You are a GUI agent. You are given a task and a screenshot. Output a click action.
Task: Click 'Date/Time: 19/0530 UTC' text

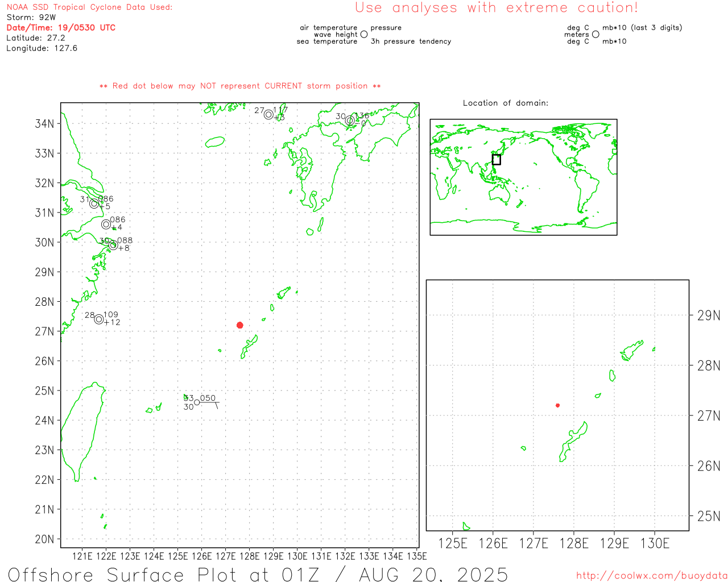click(x=61, y=28)
